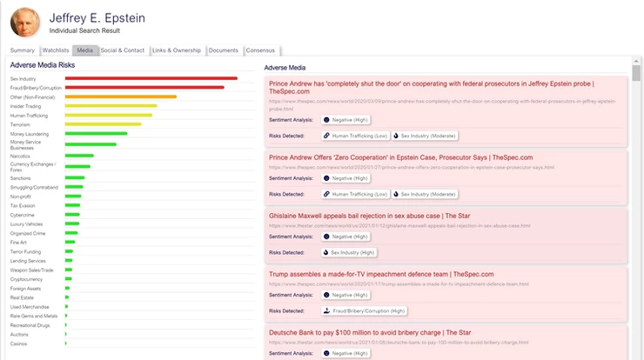Go to the Links & Ownership tab
Screen dimensions: 644x360
[177, 50]
